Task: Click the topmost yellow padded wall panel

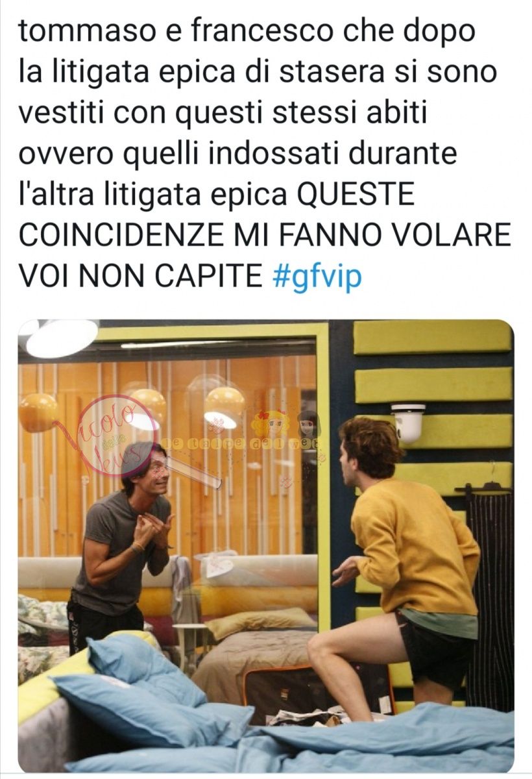Action: (432, 337)
